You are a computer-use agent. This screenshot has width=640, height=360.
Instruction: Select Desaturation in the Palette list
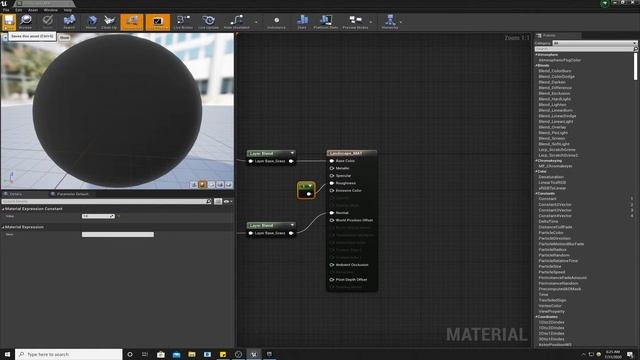pos(551,177)
